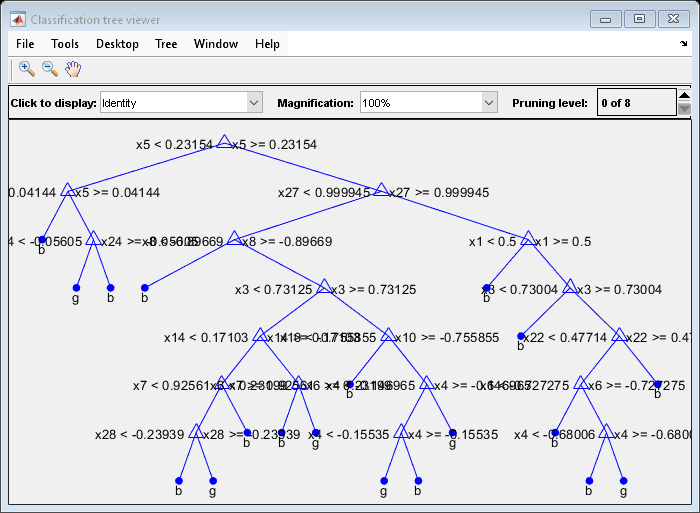The image size is (700, 513).
Task: Click leaf g under the x24 node
Action: tap(76, 288)
